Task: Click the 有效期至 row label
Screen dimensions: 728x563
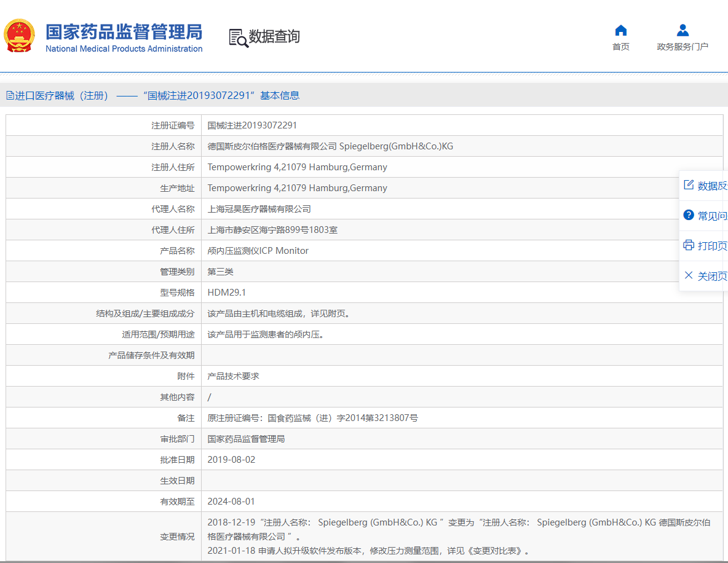Action: [177, 502]
